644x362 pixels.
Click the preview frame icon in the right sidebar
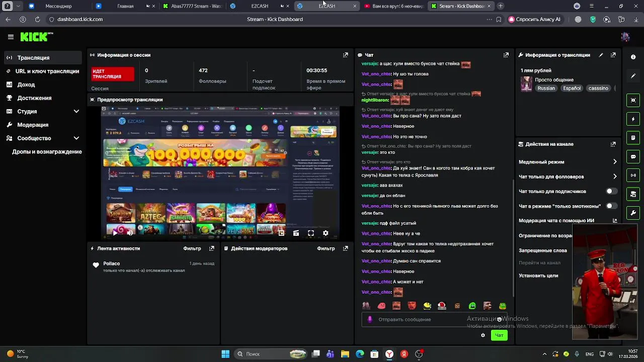[633, 100]
